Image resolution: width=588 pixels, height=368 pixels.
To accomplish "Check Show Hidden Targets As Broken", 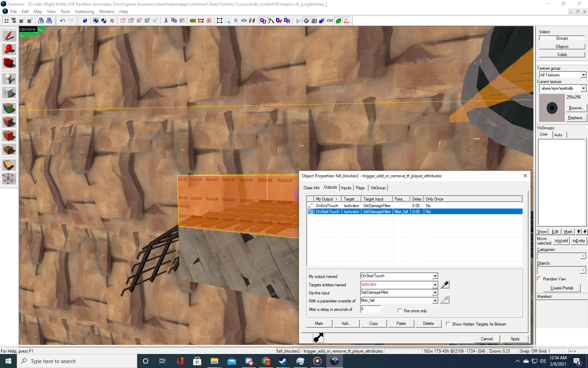I will [448, 324].
